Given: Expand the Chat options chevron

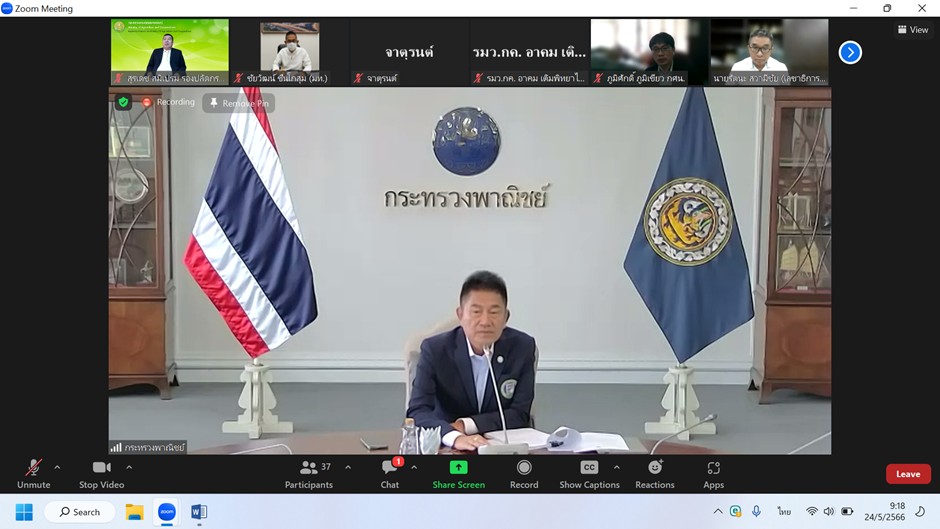Looking at the screenshot, I should (x=414, y=467).
